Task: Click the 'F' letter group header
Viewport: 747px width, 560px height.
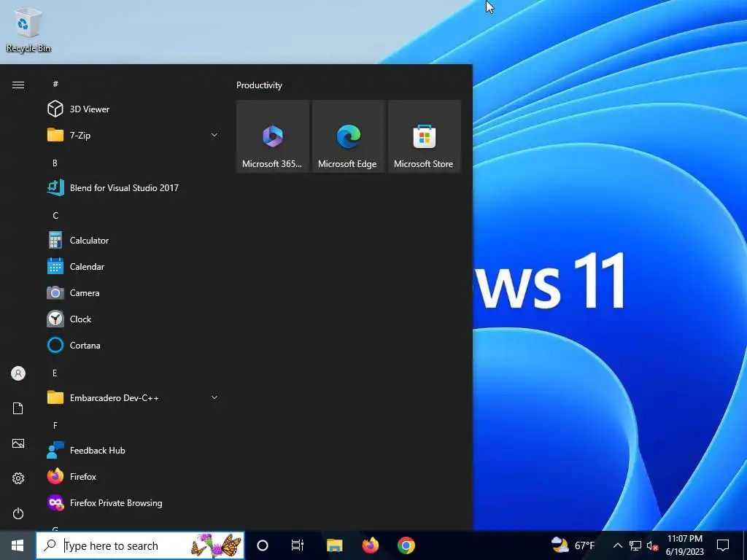Action: [55, 426]
